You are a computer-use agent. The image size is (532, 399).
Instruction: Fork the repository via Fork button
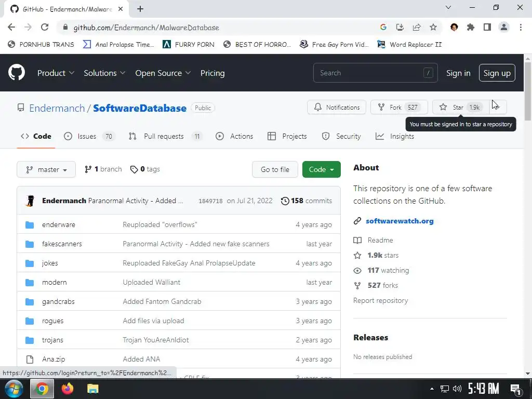(399, 107)
